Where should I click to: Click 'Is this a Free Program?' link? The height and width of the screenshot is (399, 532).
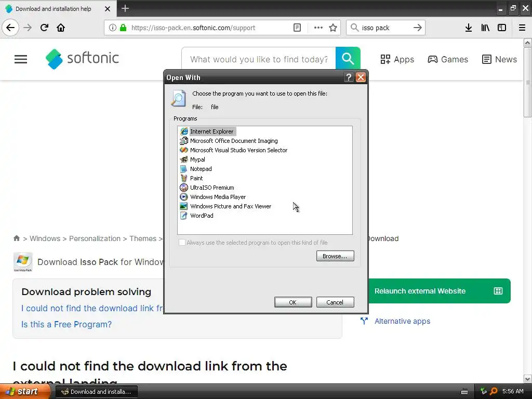click(x=66, y=324)
